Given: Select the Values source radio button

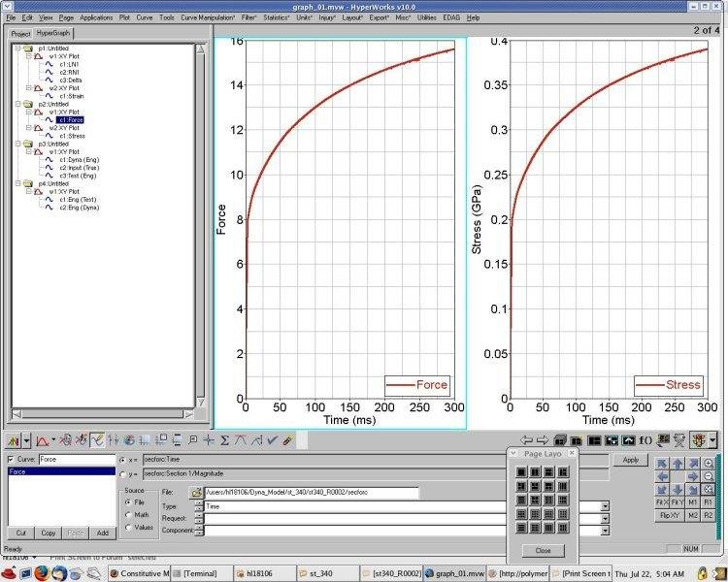Looking at the screenshot, I should click(128, 528).
